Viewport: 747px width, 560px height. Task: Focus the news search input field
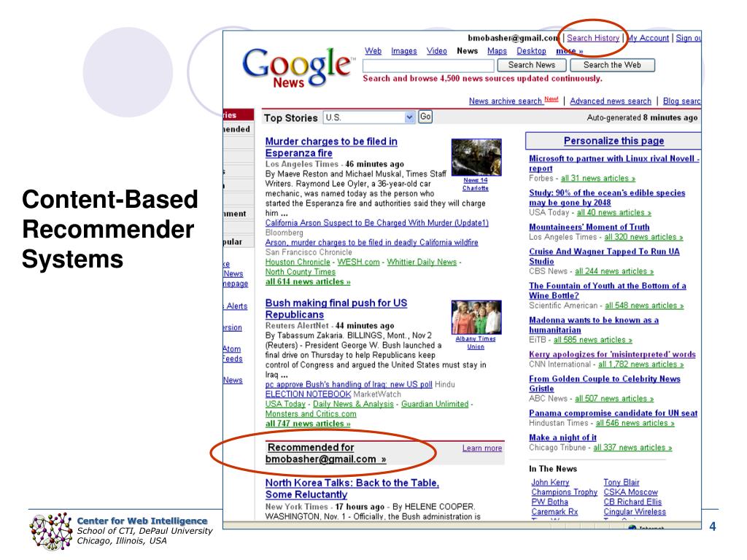click(428, 66)
